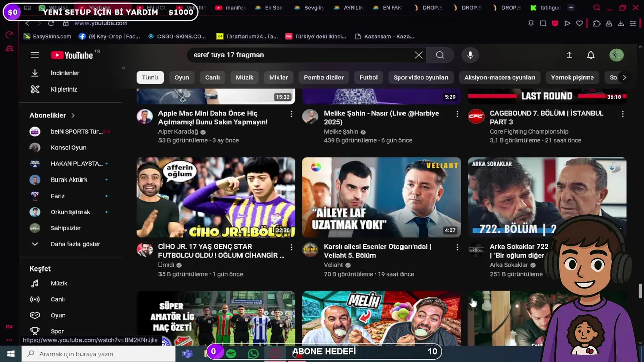644x362 pixels.
Task: Click Veliaht channel avatar
Action: 310,249
